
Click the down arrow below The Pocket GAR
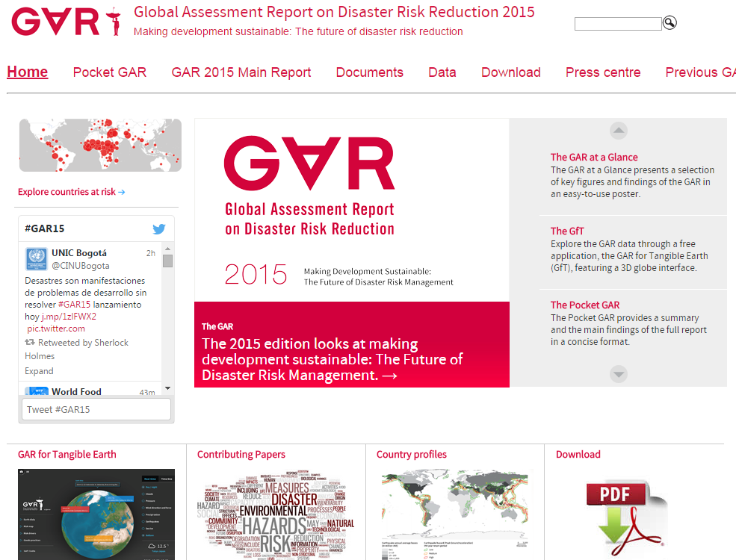click(x=619, y=374)
